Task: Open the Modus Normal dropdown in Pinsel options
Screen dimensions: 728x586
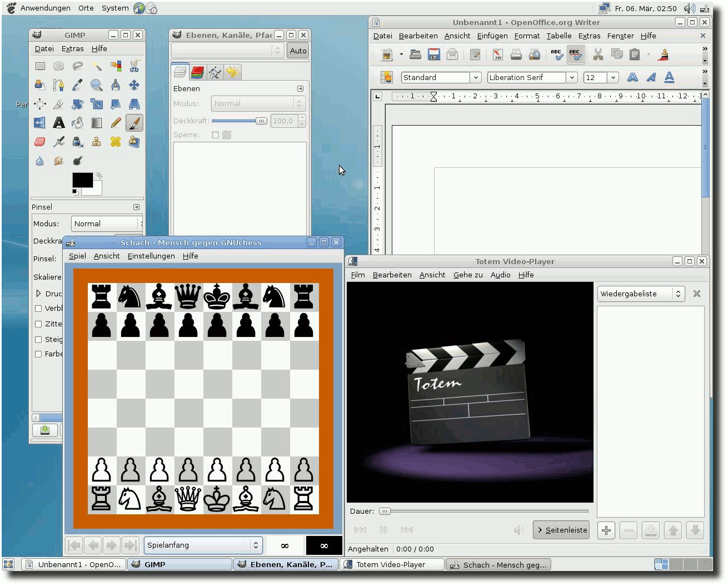Action: (x=107, y=224)
